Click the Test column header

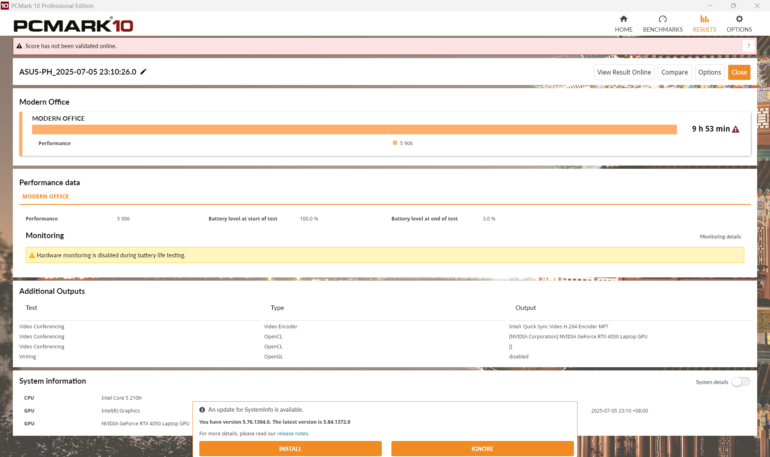(x=31, y=308)
